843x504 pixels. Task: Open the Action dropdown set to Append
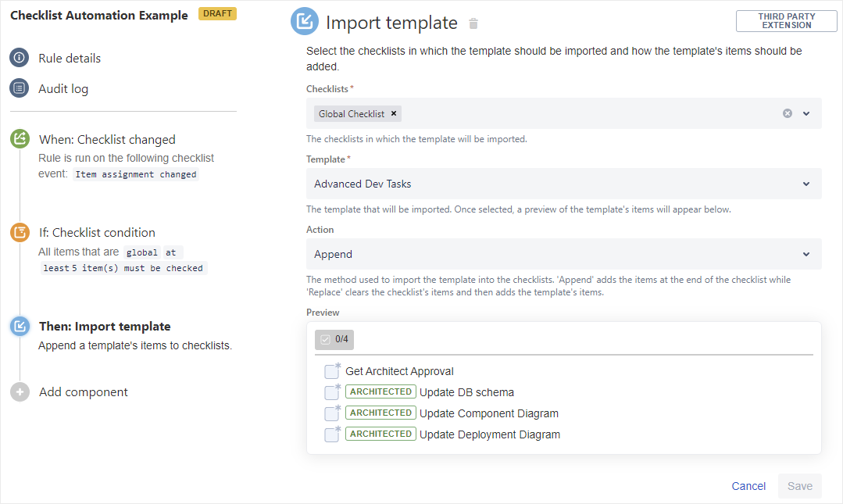coord(563,254)
